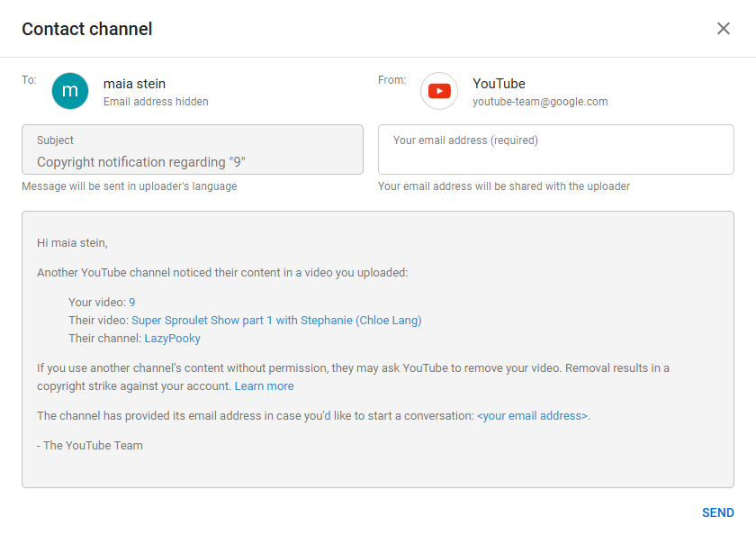This screenshot has width=756, height=535.
Task: Click the YouTube logo icon
Action: tap(439, 91)
